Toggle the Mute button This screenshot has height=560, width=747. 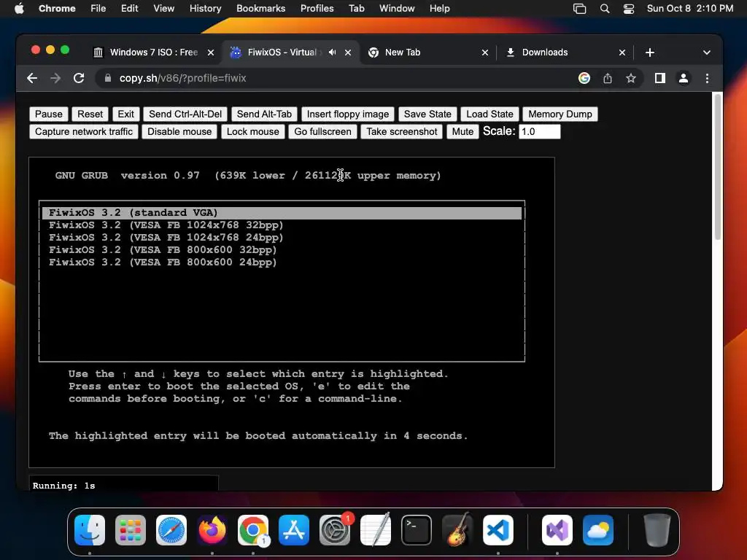click(462, 131)
